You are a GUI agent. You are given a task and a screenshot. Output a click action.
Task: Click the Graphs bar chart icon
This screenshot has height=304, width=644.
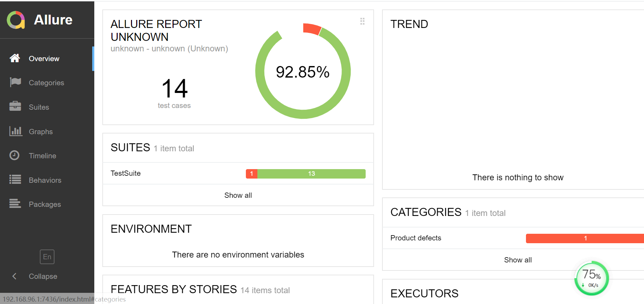click(x=15, y=131)
